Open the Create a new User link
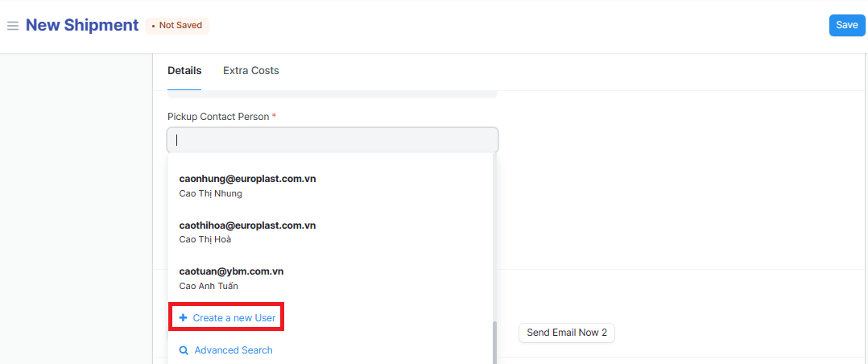Viewport: 868px width, 364px height. tap(234, 318)
